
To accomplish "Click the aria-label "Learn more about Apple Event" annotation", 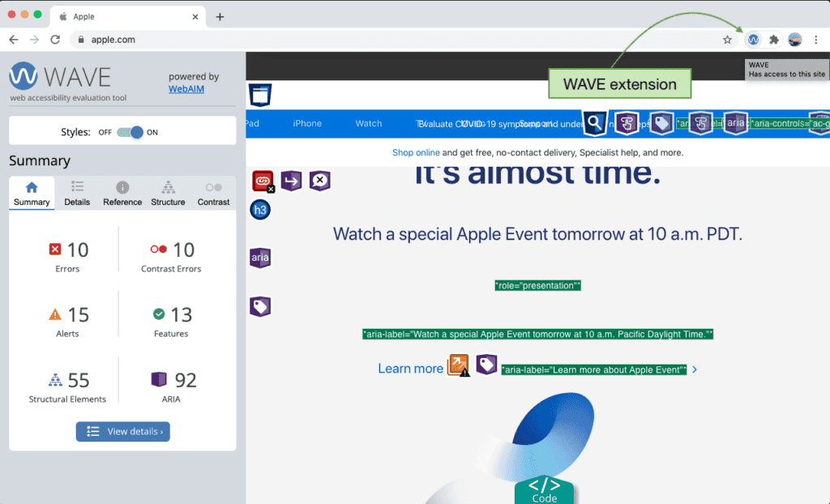I will pyautogui.click(x=594, y=370).
